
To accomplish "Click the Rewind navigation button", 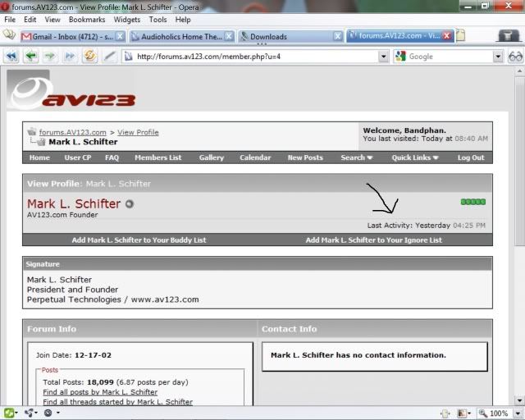I will (11, 56).
